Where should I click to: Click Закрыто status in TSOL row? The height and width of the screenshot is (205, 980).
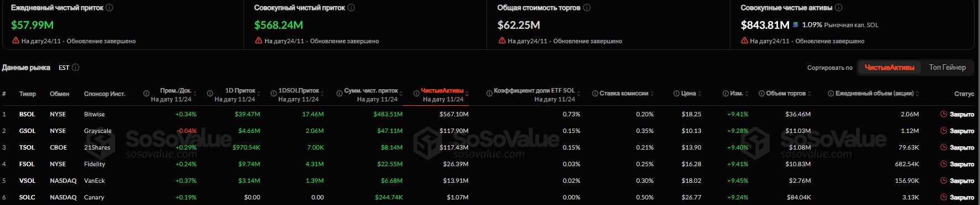(962, 147)
